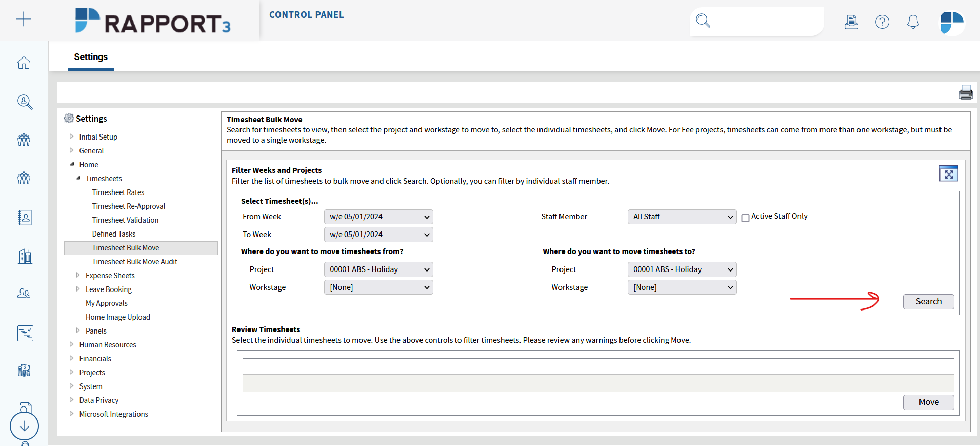
Task: Click the Settings gear icon in tree
Action: (x=69, y=118)
